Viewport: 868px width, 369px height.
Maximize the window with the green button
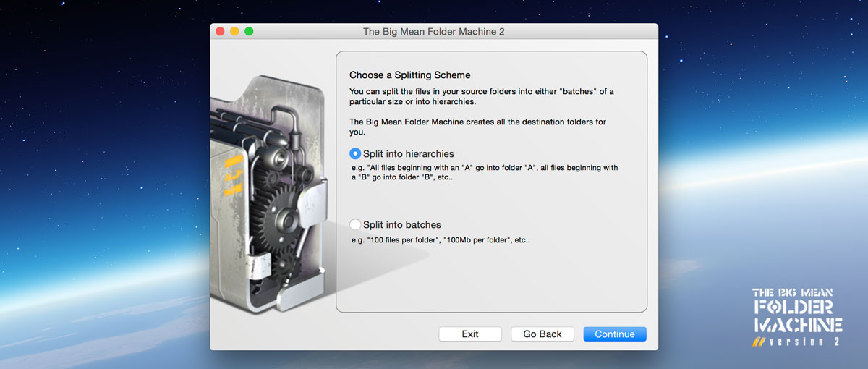(x=249, y=32)
